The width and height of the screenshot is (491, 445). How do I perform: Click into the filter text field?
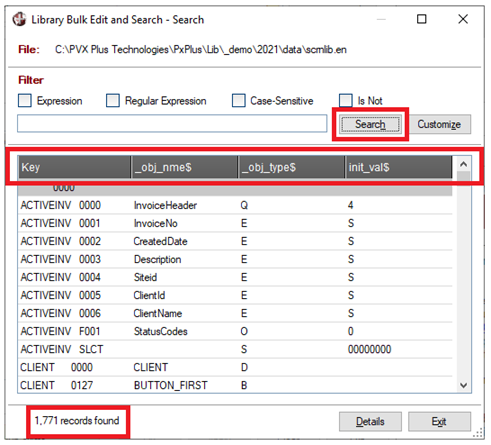pyautogui.click(x=172, y=124)
